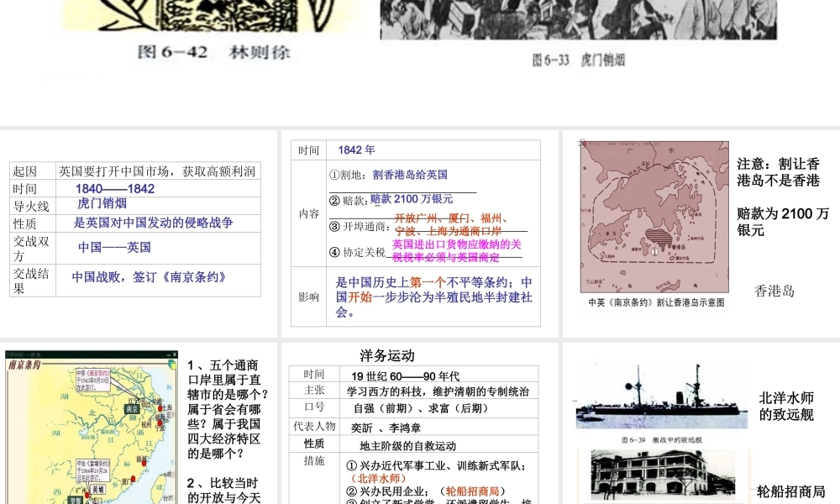
Task: Select the 代表人物 row label
Action: [314, 427]
